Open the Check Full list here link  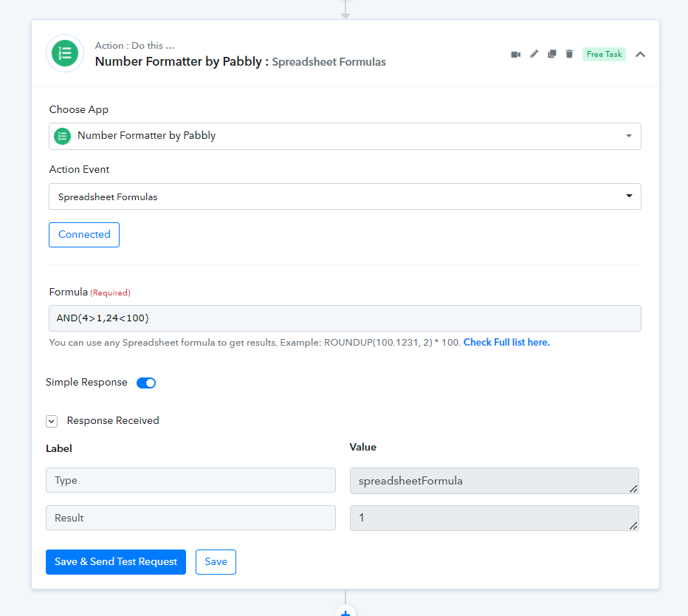506,343
